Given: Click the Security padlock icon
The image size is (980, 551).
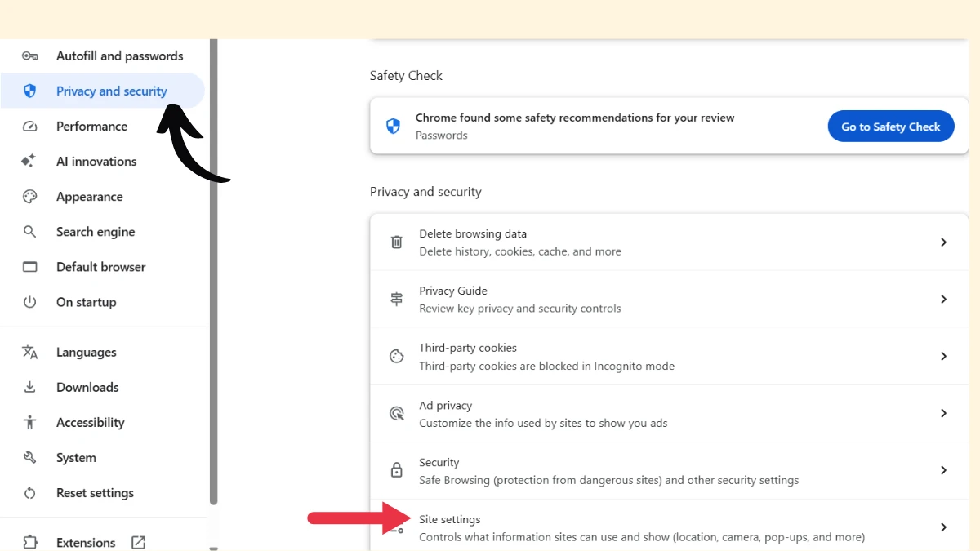Looking at the screenshot, I should coord(396,470).
